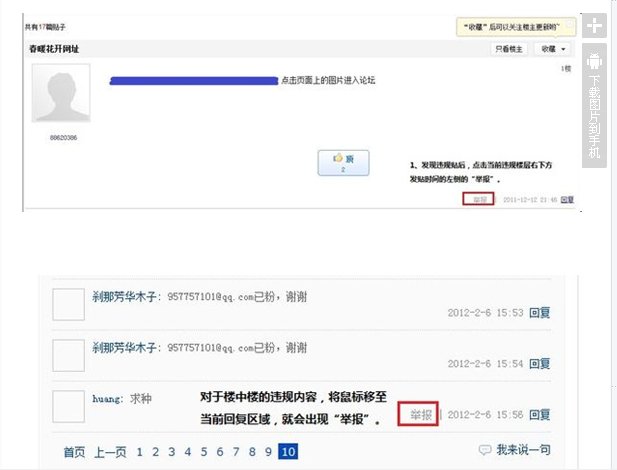This screenshot has height=470, width=617.
Task: Click the username 88620386
Action: pyautogui.click(x=63, y=138)
